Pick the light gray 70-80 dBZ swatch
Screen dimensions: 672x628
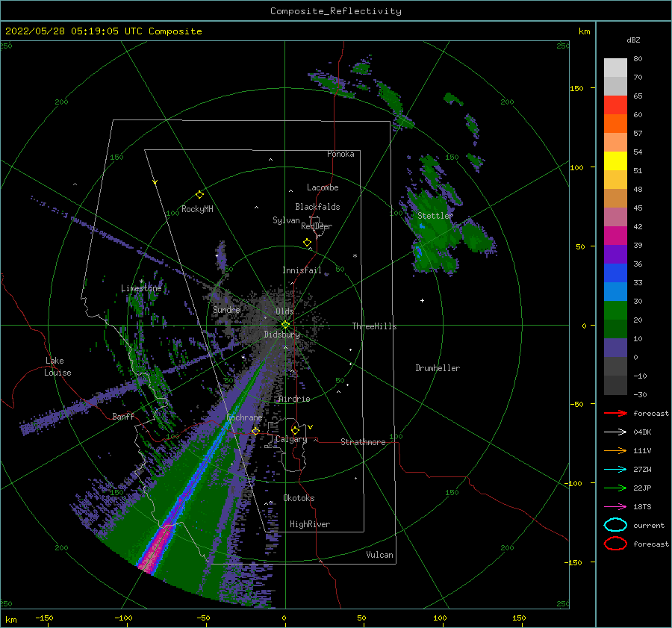[615, 68]
